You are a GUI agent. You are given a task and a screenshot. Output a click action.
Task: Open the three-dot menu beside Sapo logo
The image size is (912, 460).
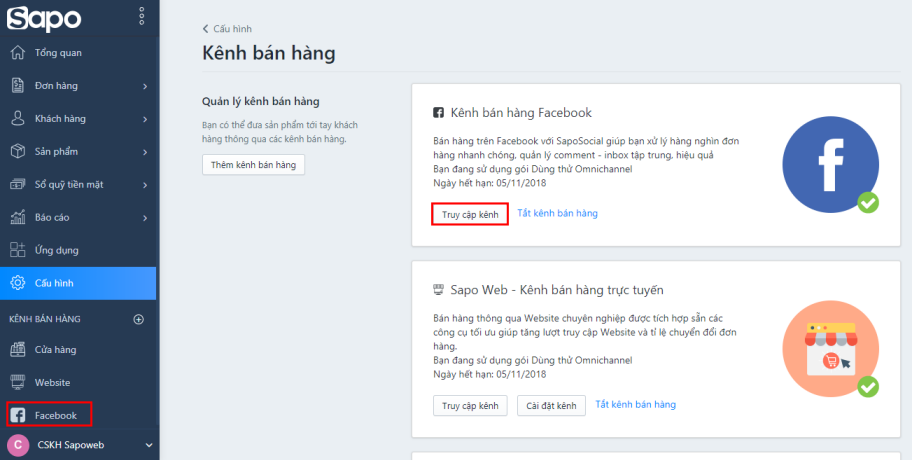[141, 16]
